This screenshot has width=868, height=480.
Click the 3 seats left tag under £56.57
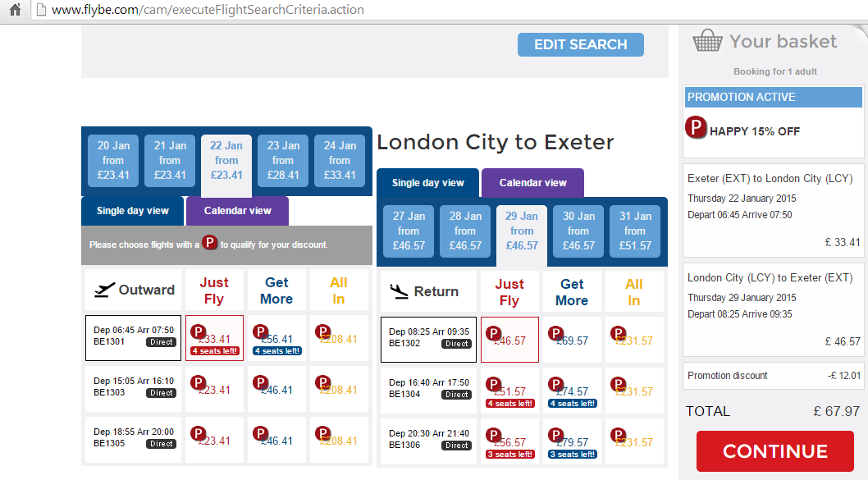pyautogui.click(x=509, y=455)
